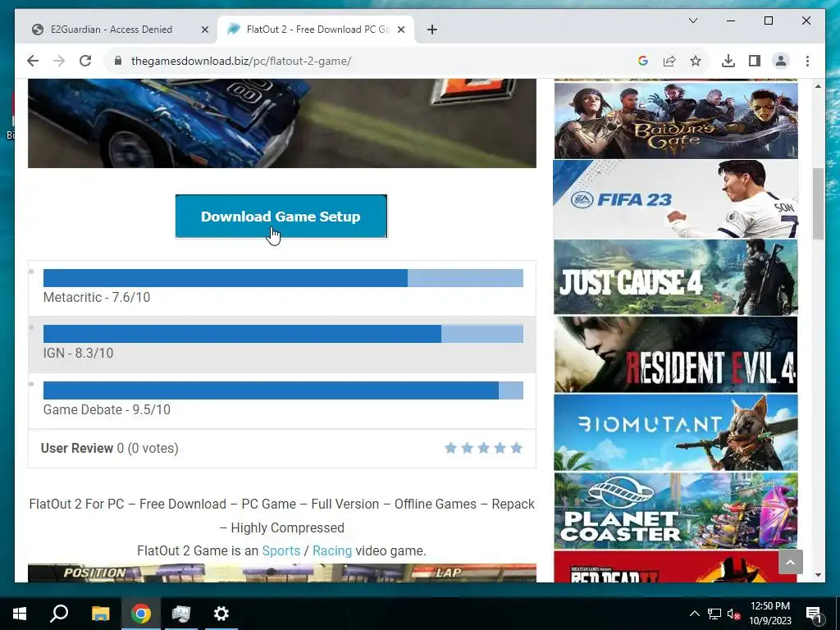Image resolution: width=840 pixels, height=630 pixels.
Task: Click the muted volume tray icon
Action: point(734,614)
